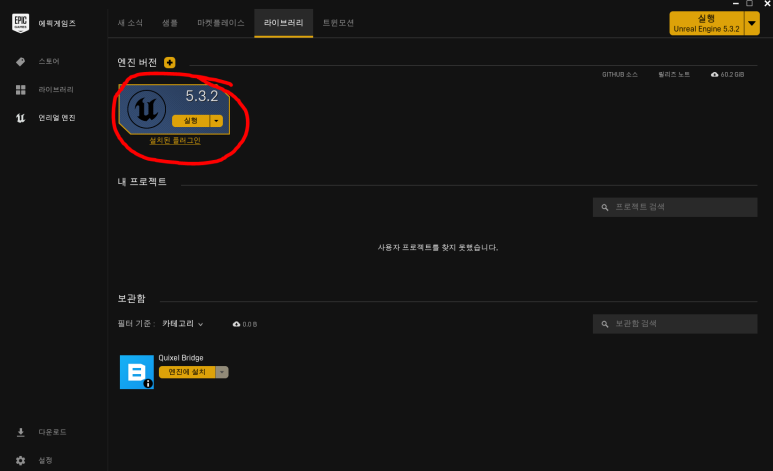Click the vault cloud size icon 0.0 B

pos(237,324)
